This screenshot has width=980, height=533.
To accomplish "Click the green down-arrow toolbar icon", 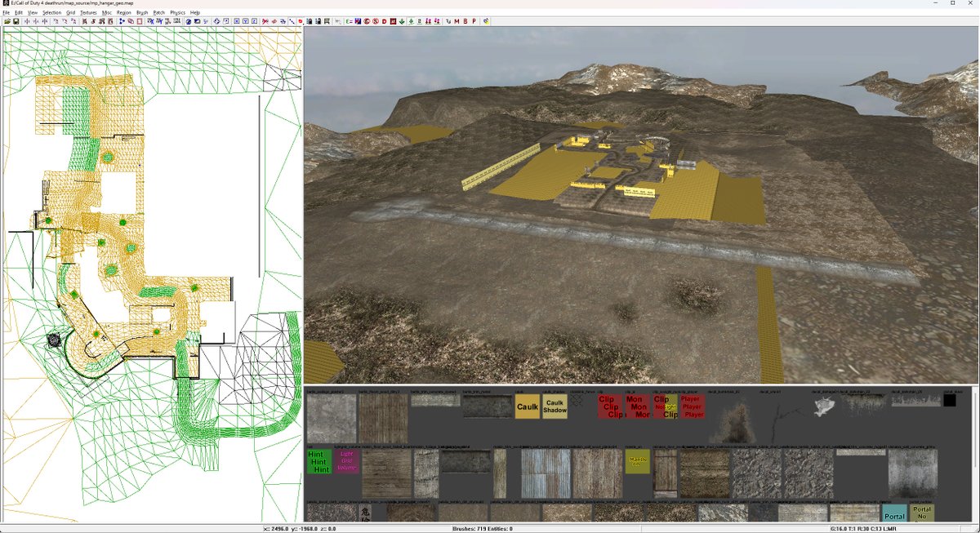I will 402,21.
